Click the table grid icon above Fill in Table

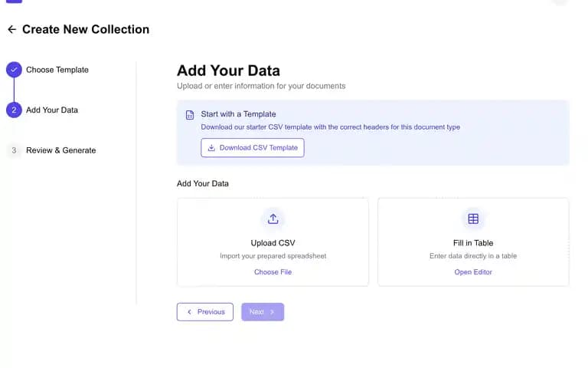pos(473,219)
